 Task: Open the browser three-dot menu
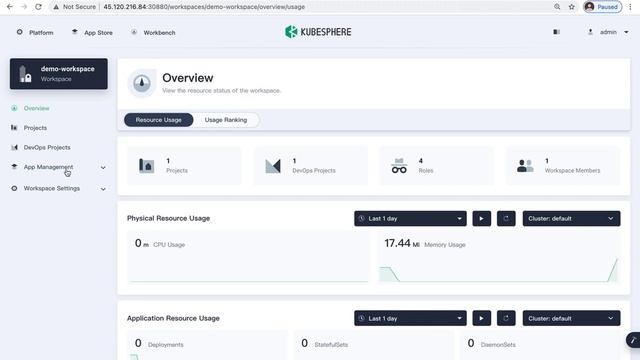pos(631,7)
